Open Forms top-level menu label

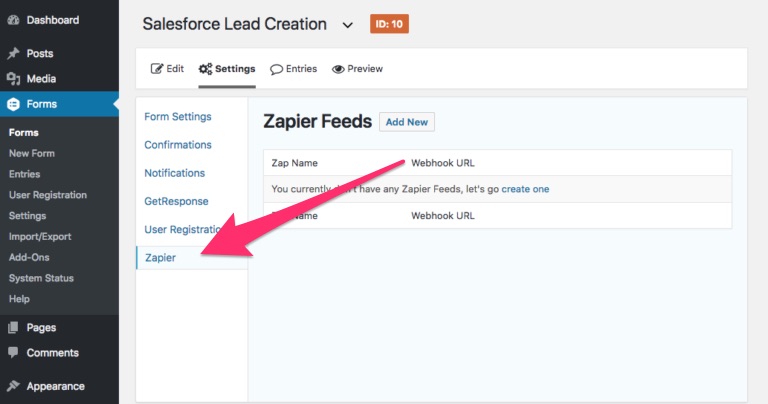tap(42, 104)
